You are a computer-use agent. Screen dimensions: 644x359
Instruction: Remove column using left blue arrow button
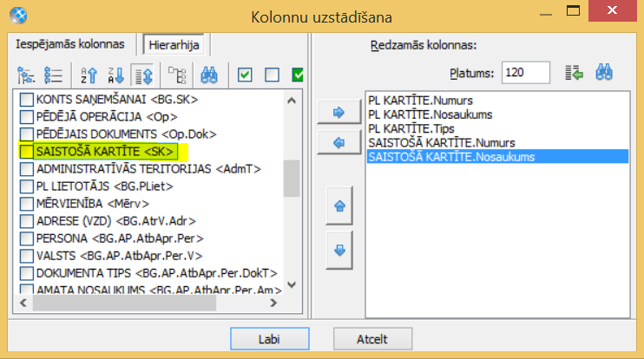(x=338, y=143)
